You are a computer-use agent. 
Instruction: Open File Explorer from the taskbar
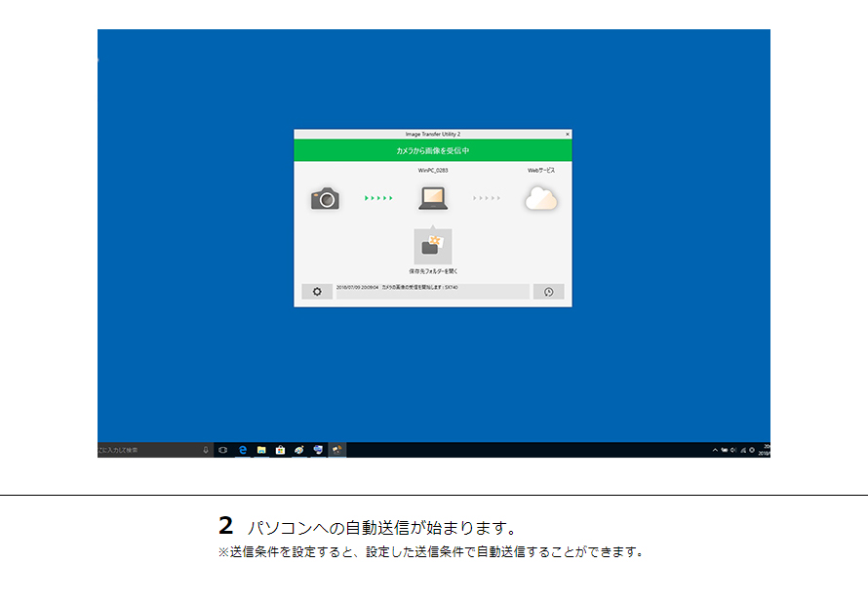[x=261, y=450]
